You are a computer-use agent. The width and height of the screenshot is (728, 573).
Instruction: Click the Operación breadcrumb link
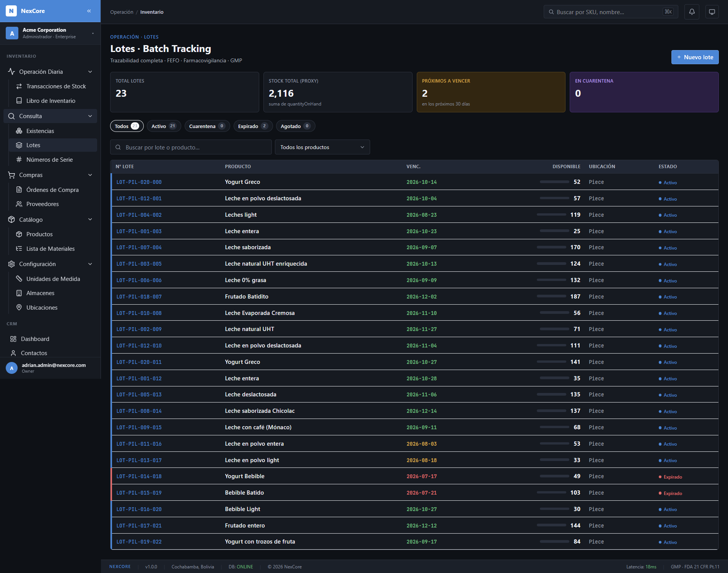pos(122,12)
